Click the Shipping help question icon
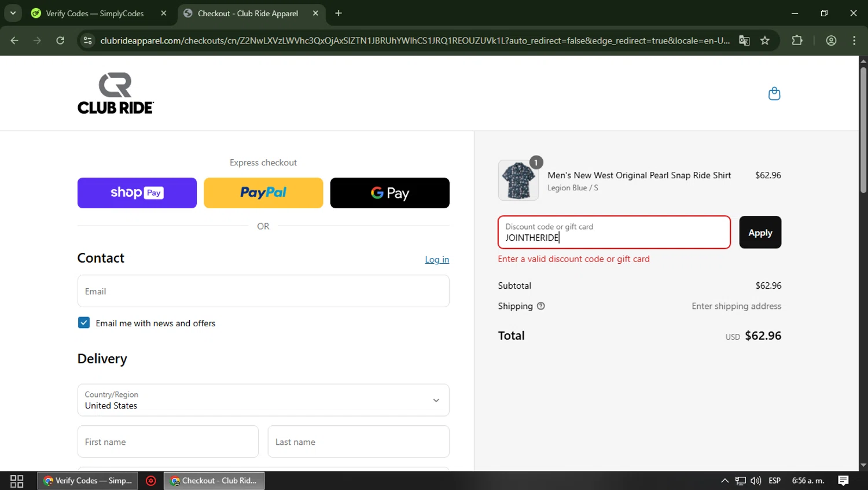 coord(541,306)
